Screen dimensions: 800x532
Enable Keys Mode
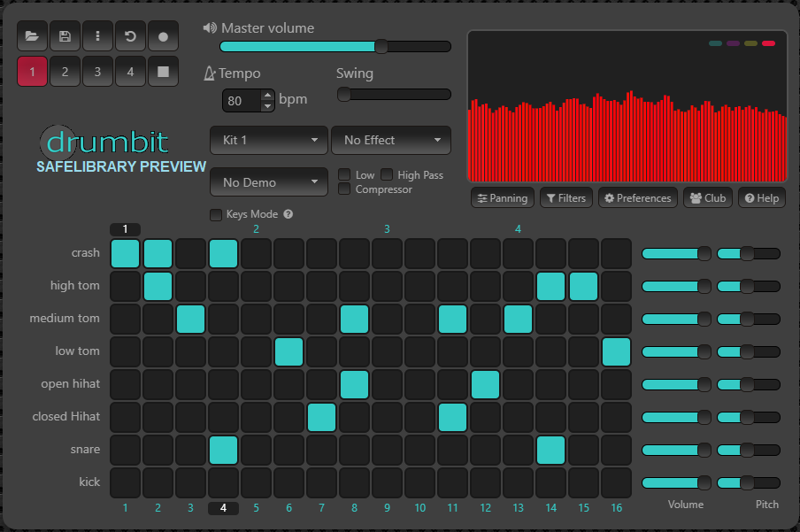click(x=215, y=214)
